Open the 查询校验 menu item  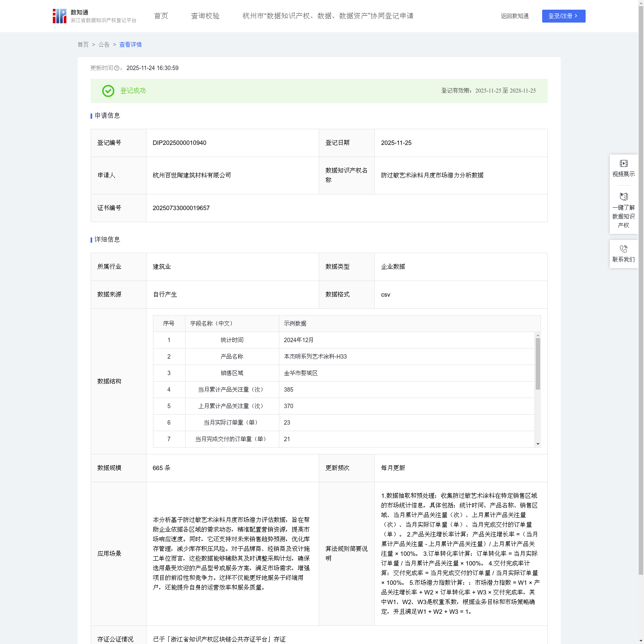(205, 16)
